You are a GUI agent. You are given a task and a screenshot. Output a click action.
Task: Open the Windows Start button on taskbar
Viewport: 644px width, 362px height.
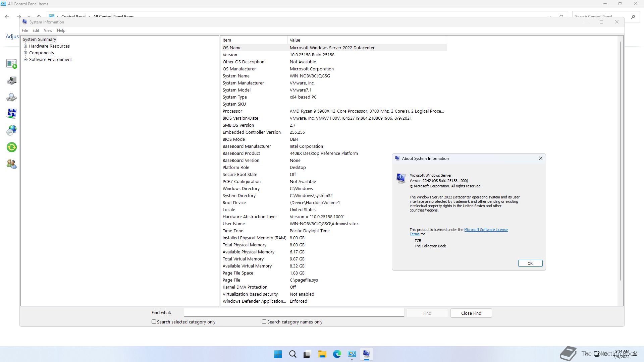[278, 354]
